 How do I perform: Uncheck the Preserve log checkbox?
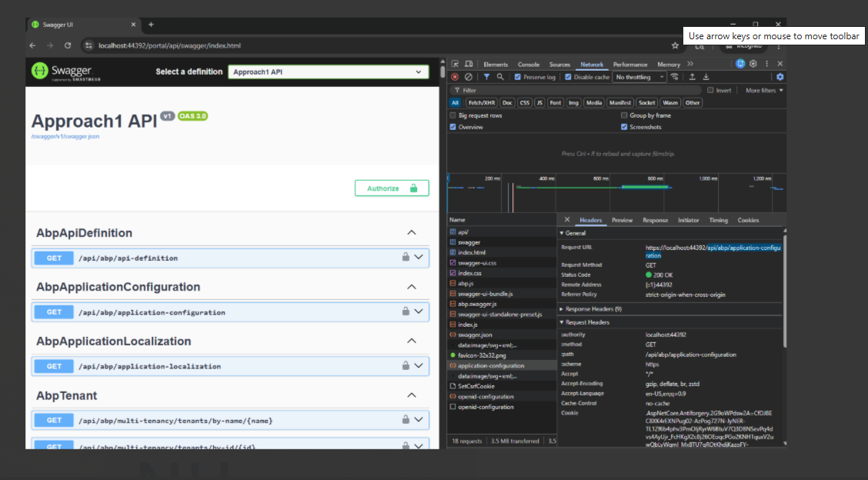click(518, 77)
